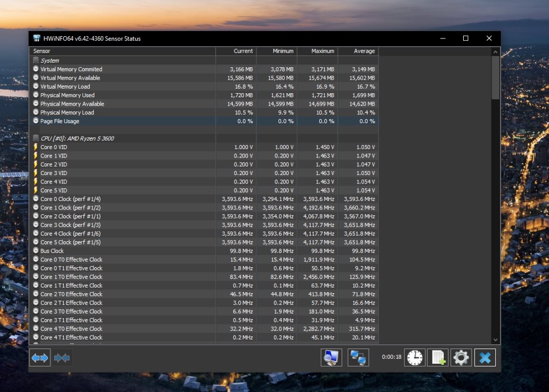Open the network computers icon
Image resolution: width=549 pixels, height=392 pixels.
(x=358, y=358)
